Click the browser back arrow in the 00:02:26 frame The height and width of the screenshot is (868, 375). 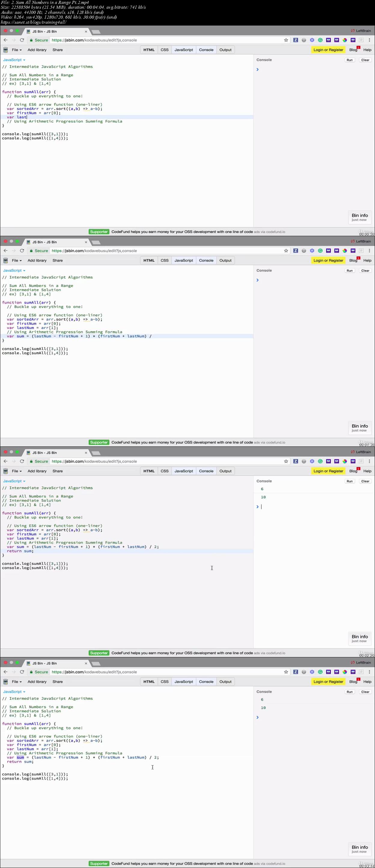(5, 461)
